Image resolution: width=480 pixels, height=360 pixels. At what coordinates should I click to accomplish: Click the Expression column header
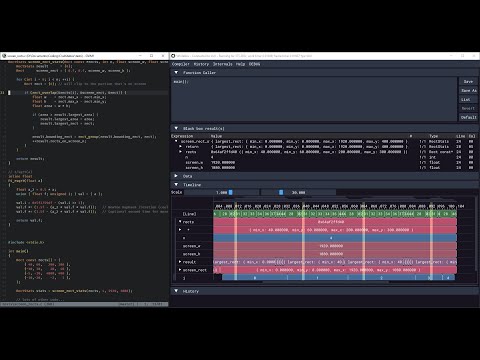tap(182, 136)
